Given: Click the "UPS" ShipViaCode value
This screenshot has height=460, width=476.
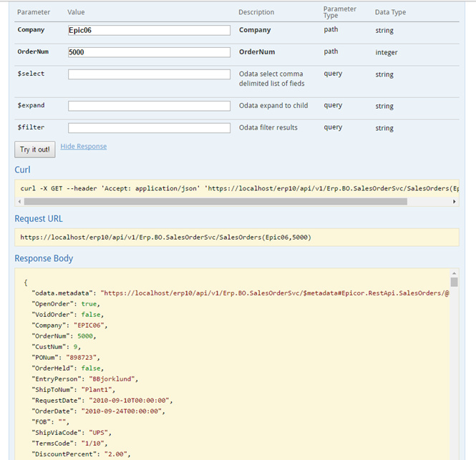Looking at the screenshot, I should tap(98, 433).
